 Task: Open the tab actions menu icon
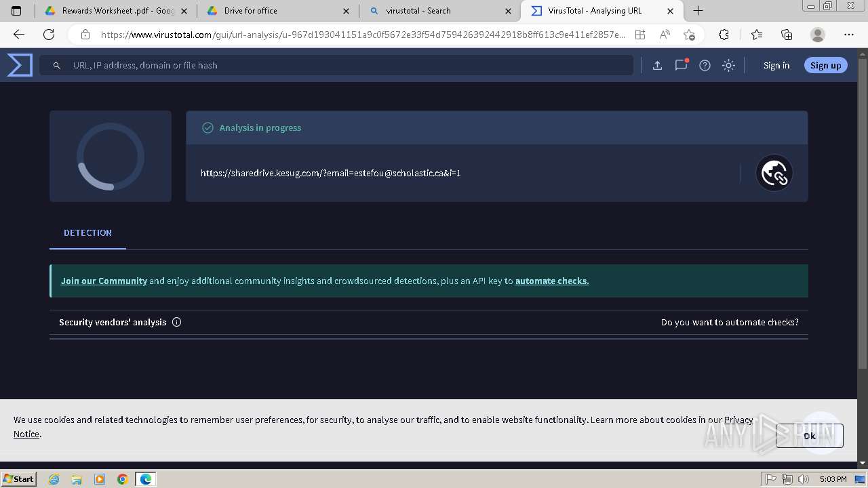pos(16,11)
